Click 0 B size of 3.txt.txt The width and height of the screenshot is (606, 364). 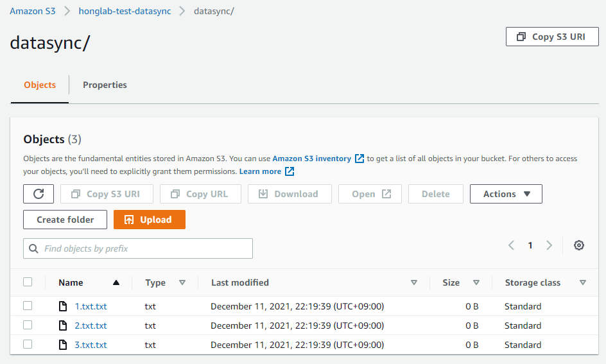[472, 345]
